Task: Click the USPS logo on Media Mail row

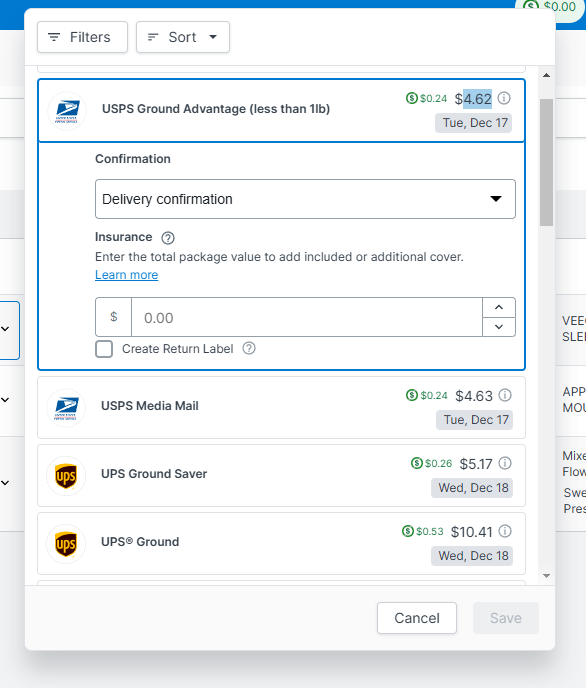Action: tap(66, 408)
